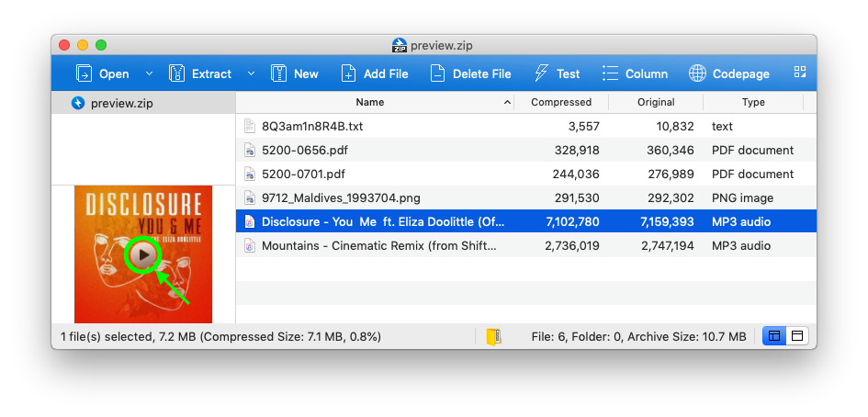Sort by the Compressed column header
The height and width of the screenshot is (417, 868).
click(561, 102)
